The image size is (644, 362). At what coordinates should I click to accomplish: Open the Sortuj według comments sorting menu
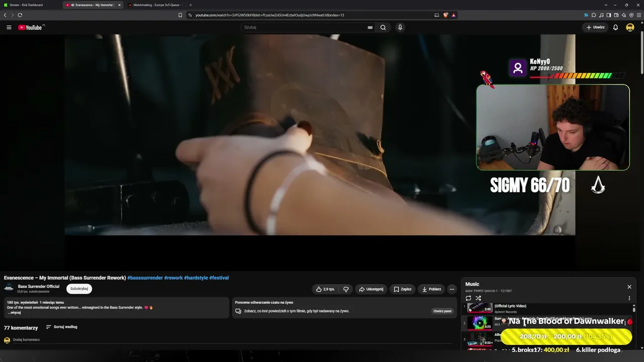click(x=61, y=327)
